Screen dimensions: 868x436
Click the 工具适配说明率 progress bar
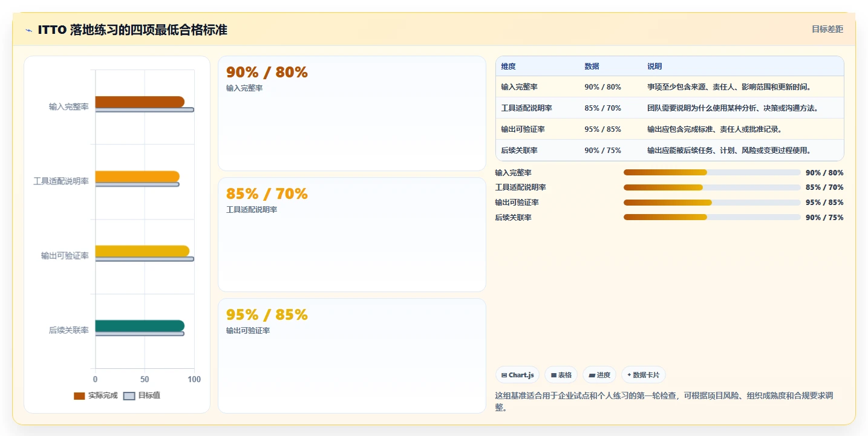pyautogui.click(x=712, y=187)
